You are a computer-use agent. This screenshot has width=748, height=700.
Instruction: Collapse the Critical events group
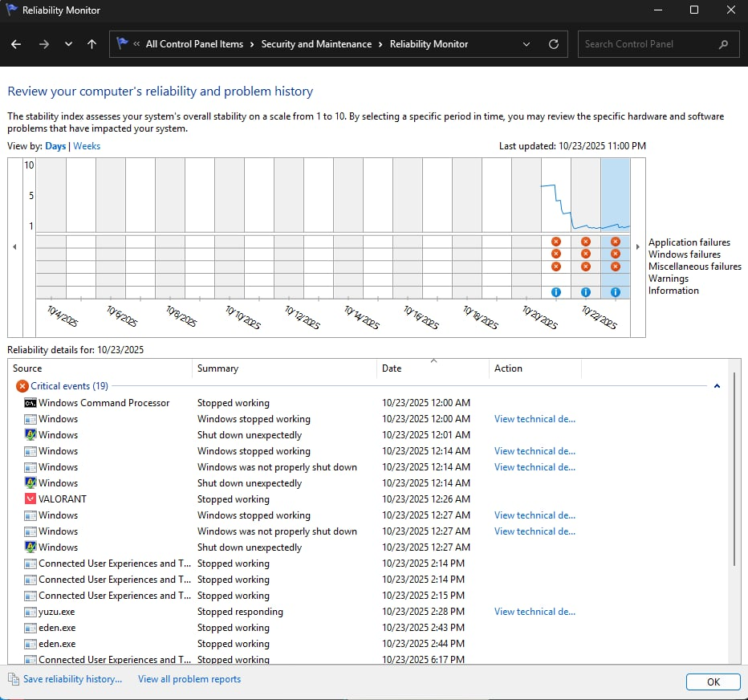pyautogui.click(x=717, y=386)
